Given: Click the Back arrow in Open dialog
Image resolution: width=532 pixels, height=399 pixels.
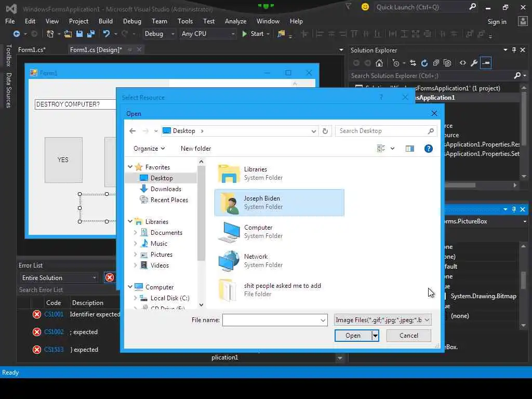Looking at the screenshot, I should pos(132,131).
